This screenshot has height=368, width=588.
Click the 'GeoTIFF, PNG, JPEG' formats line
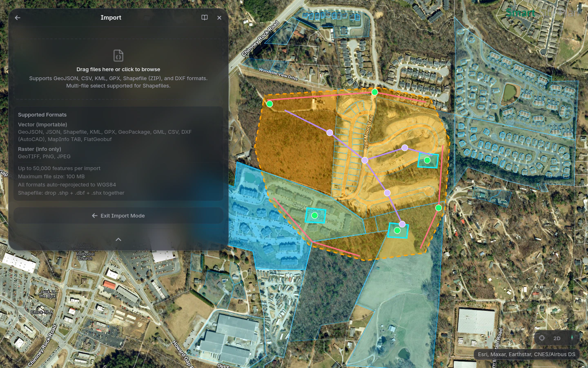pos(44,157)
